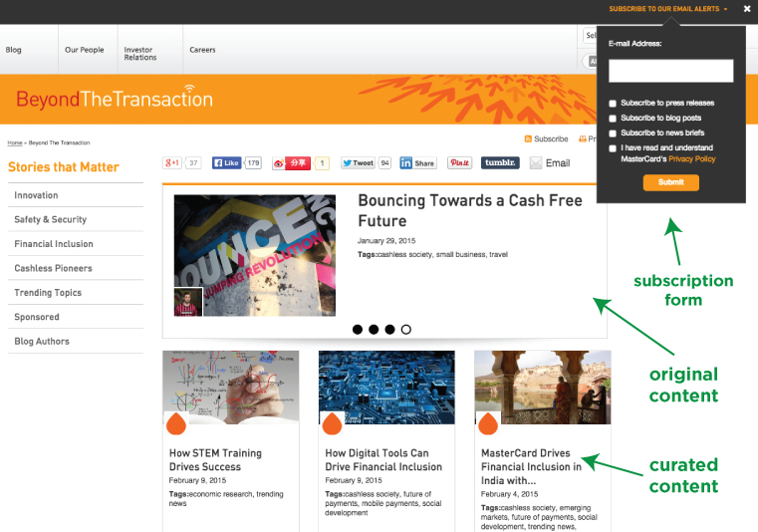This screenshot has height=532, width=758.
Task: Click the orange drop icon on India article
Action: [x=488, y=423]
